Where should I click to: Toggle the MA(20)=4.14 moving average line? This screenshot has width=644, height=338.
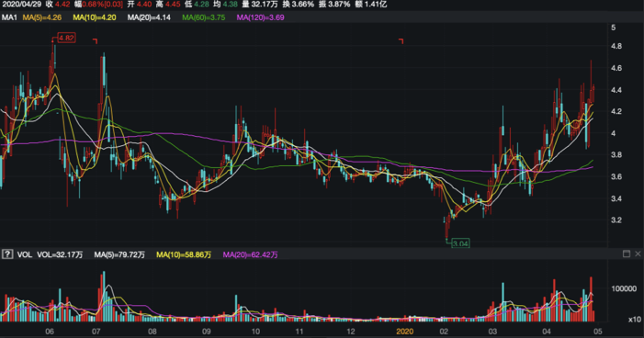pos(149,17)
